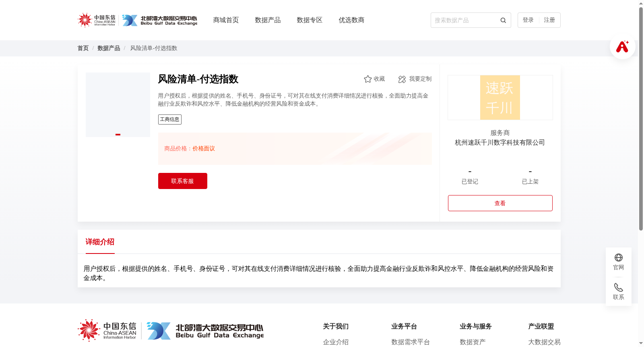This screenshot has width=644, height=347.
Task: Click the footer 数据资产 link
Action: (473, 342)
